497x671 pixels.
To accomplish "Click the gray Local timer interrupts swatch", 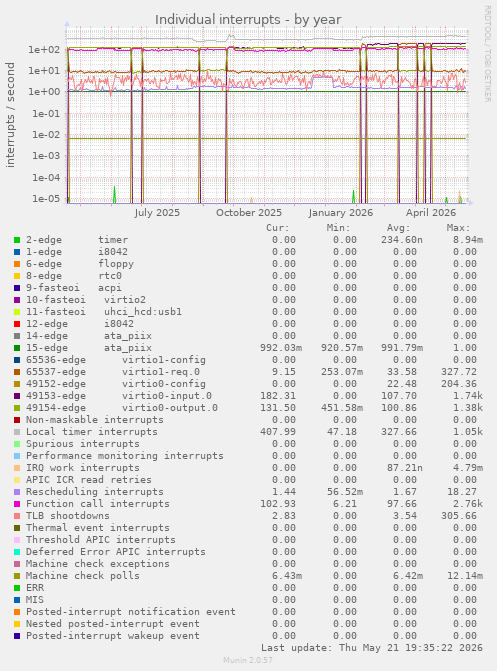I will click(17, 432).
